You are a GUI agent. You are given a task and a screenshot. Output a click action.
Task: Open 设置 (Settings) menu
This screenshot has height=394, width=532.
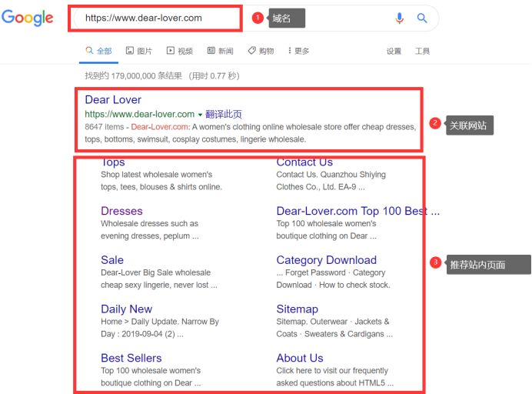point(394,52)
